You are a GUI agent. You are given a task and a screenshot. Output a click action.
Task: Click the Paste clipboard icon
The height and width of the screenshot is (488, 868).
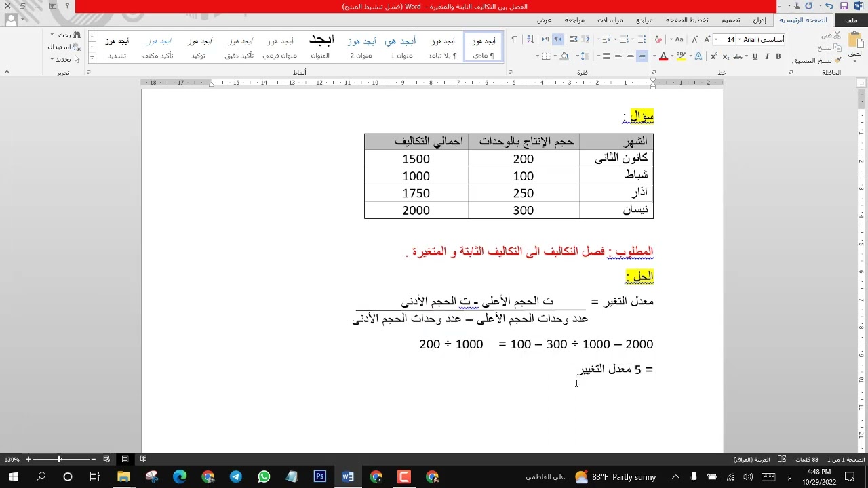[854, 40]
